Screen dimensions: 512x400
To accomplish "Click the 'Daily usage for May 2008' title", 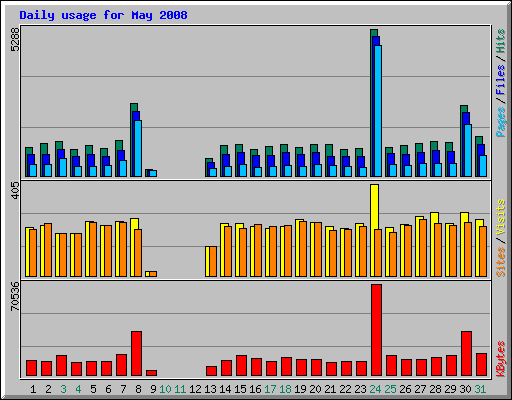I will 103,15.
